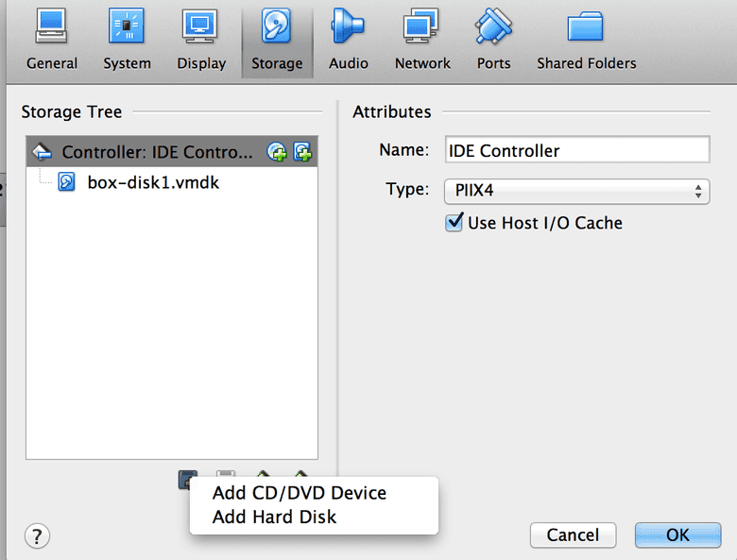Click add CD/DVD device icon on controller row

(x=277, y=152)
